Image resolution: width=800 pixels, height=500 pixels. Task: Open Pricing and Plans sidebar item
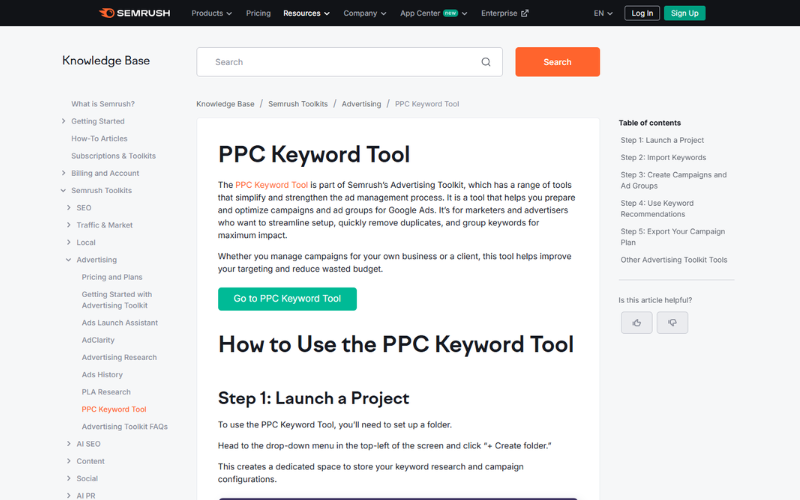tap(112, 277)
